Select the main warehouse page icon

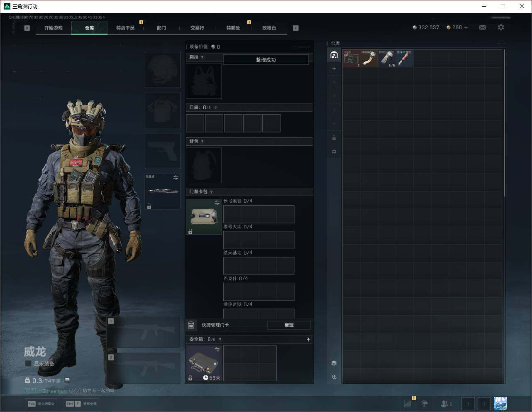point(334,55)
